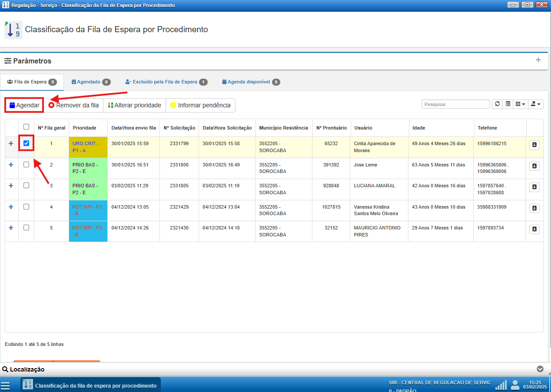The height and width of the screenshot is (392, 551).
Task: Click the user profile icon in status bar
Action: 515,385
